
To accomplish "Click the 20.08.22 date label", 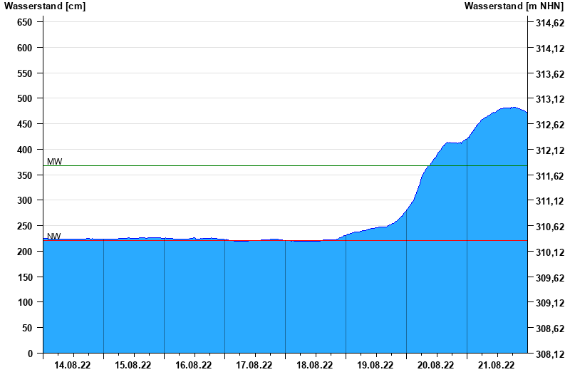I will click(435, 365).
